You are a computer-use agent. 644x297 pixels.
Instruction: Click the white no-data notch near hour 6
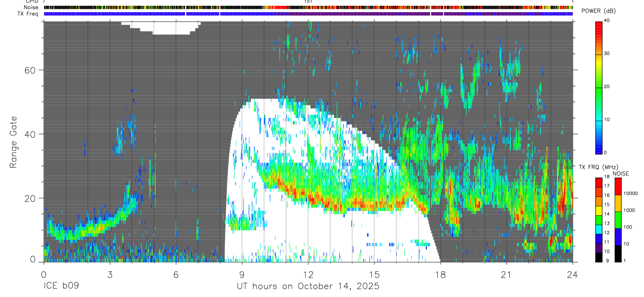[x=161, y=28]
